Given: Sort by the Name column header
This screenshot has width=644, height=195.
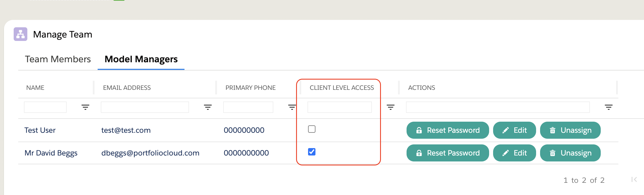Looking at the screenshot, I should click(x=35, y=88).
